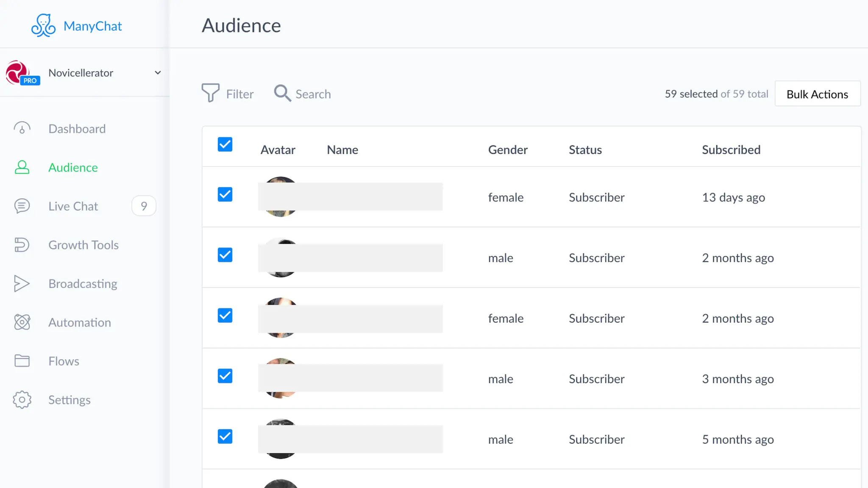
Task: Click the Live Chat badge showing 9
Action: (x=144, y=206)
